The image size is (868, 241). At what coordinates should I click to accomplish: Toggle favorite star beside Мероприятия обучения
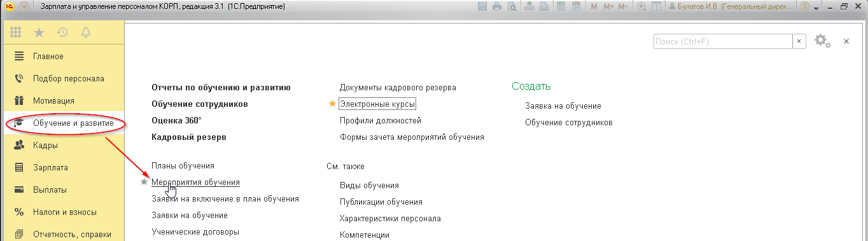[x=144, y=181]
